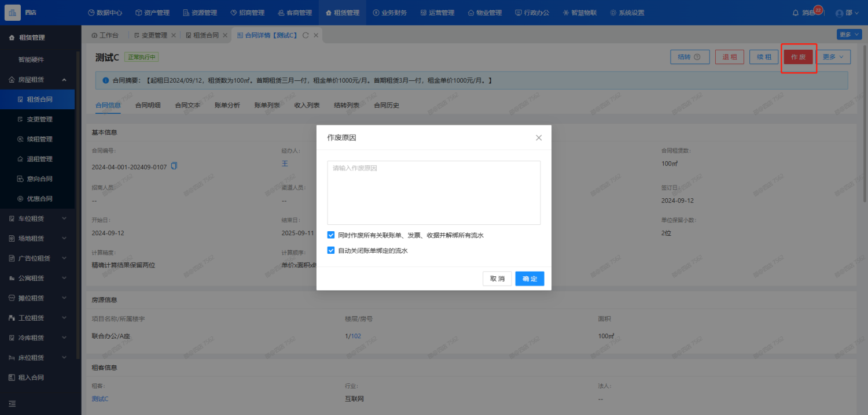
Task: Click the 取消 button
Action: pyautogui.click(x=497, y=279)
